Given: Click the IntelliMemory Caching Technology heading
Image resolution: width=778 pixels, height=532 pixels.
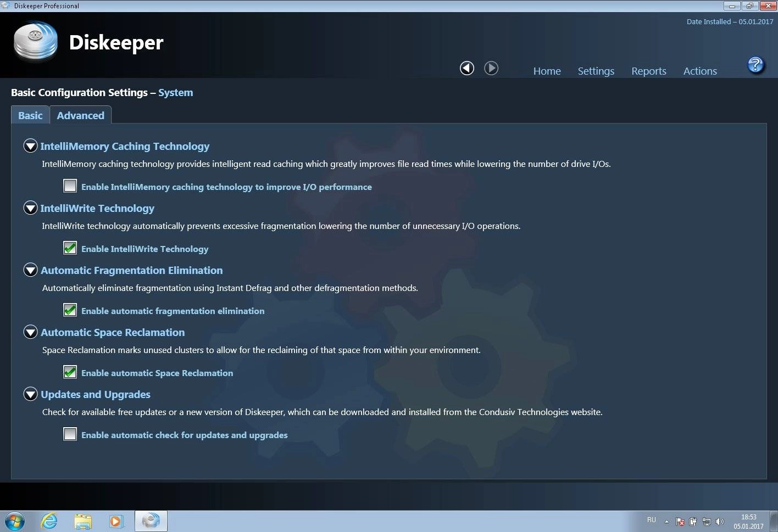Looking at the screenshot, I should 125,146.
